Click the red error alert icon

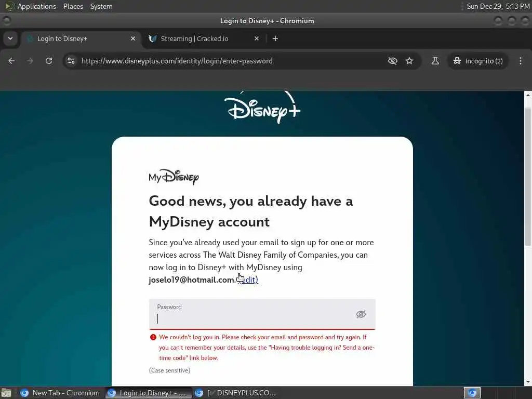point(153,337)
